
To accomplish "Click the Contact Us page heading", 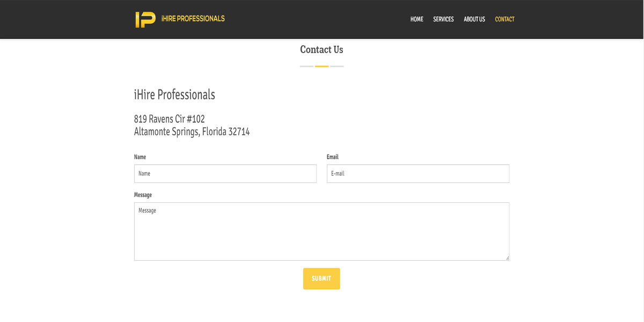I will 321,49.
